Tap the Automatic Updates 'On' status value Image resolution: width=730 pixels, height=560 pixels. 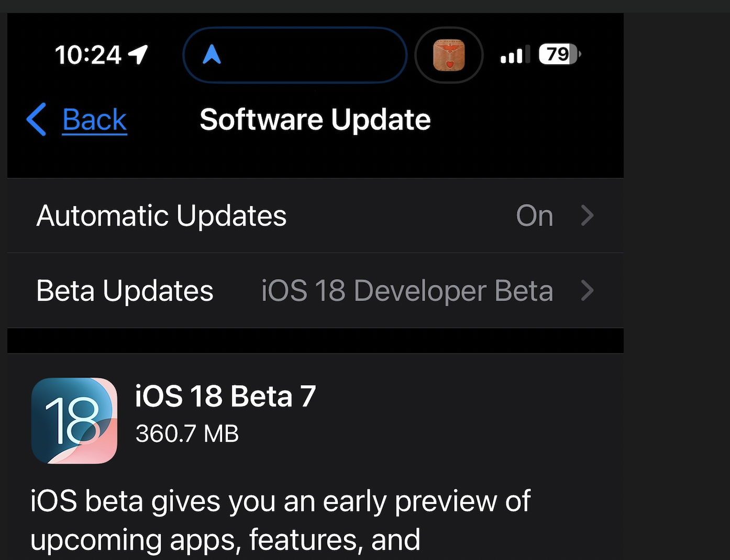tap(534, 216)
